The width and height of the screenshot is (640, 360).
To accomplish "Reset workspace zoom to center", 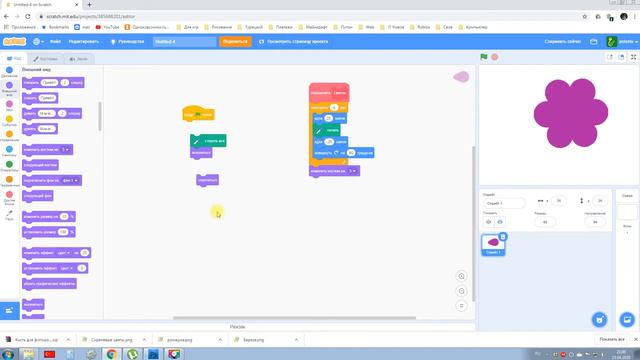I will [461, 306].
